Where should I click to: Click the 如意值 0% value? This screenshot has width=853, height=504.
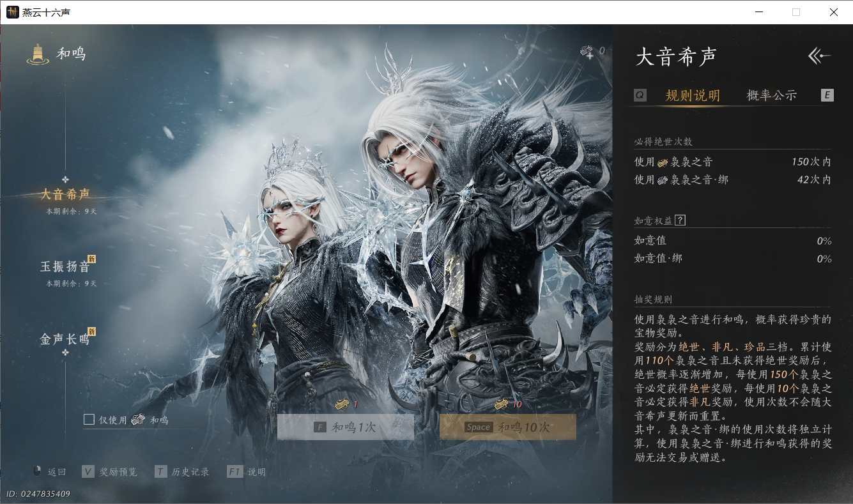pos(824,241)
